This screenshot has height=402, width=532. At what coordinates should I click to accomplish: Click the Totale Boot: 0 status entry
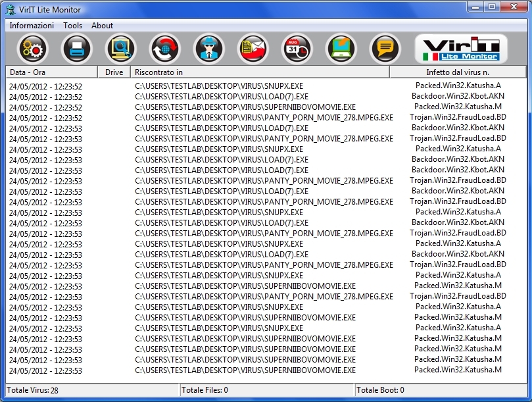(380, 390)
